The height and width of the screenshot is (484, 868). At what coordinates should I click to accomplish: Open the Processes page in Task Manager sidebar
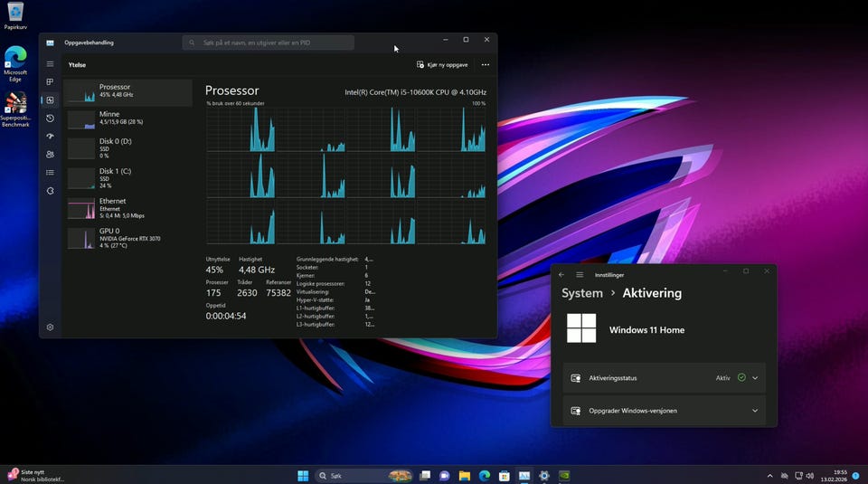50,82
